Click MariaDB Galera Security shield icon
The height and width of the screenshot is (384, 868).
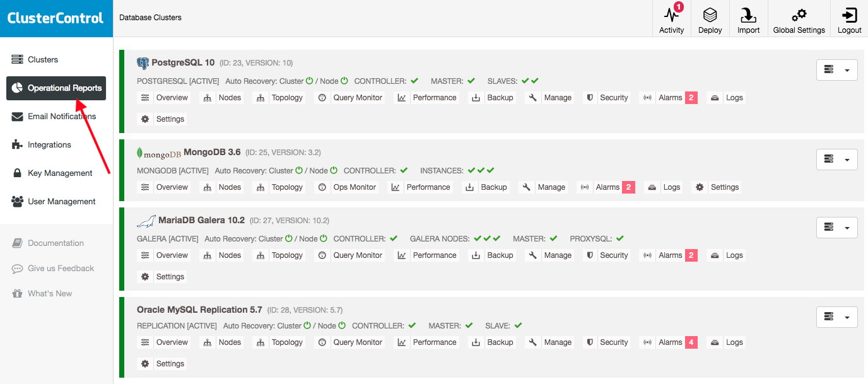pyautogui.click(x=590, y=255)
